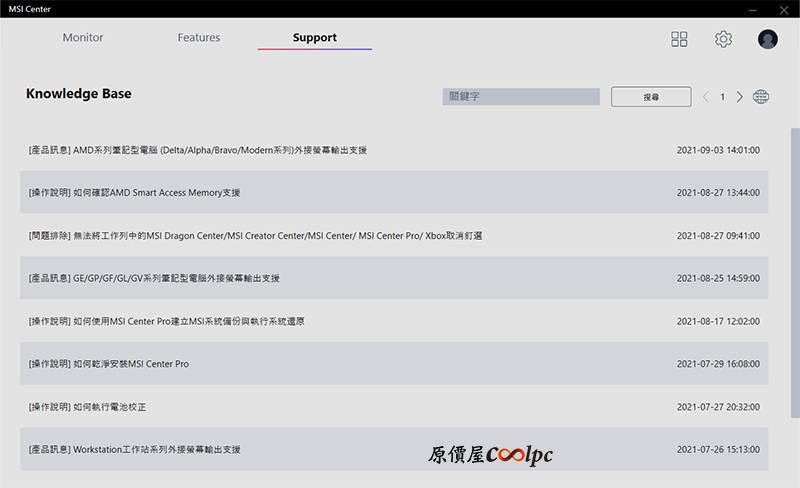Click date 2021-08-27 13:44:00
This screenshot has height=488, width=800.
(x=718, y=192)
